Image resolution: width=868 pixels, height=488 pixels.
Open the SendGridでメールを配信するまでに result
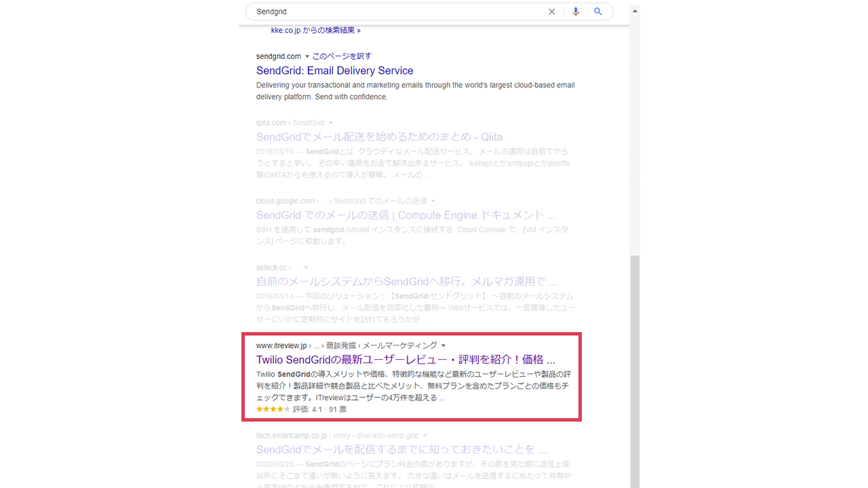tap(401, 449)
